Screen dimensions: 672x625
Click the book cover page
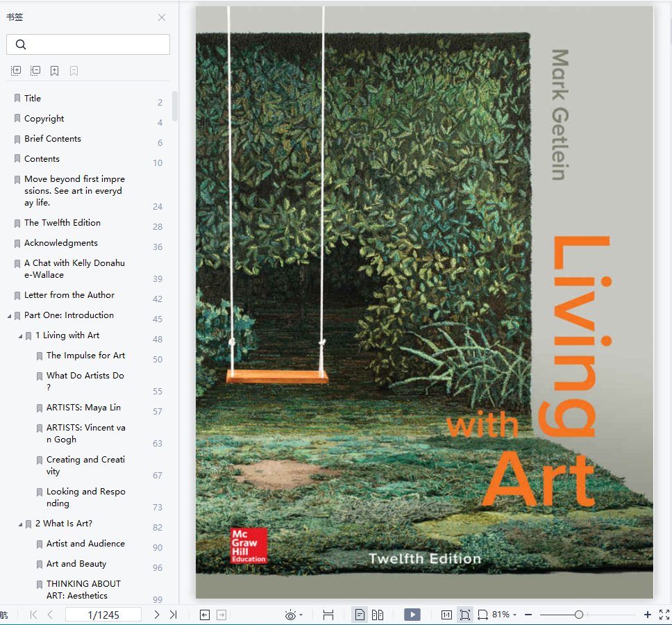424,302
